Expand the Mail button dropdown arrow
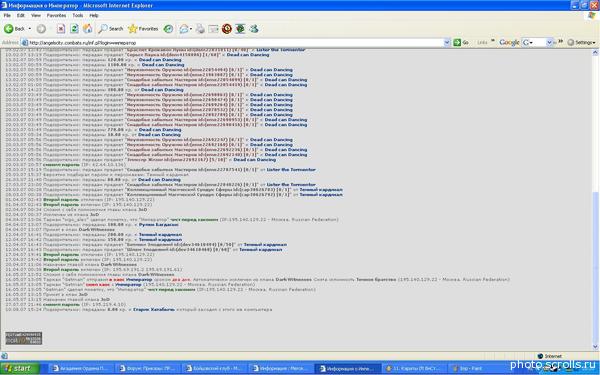 [191, 29]
